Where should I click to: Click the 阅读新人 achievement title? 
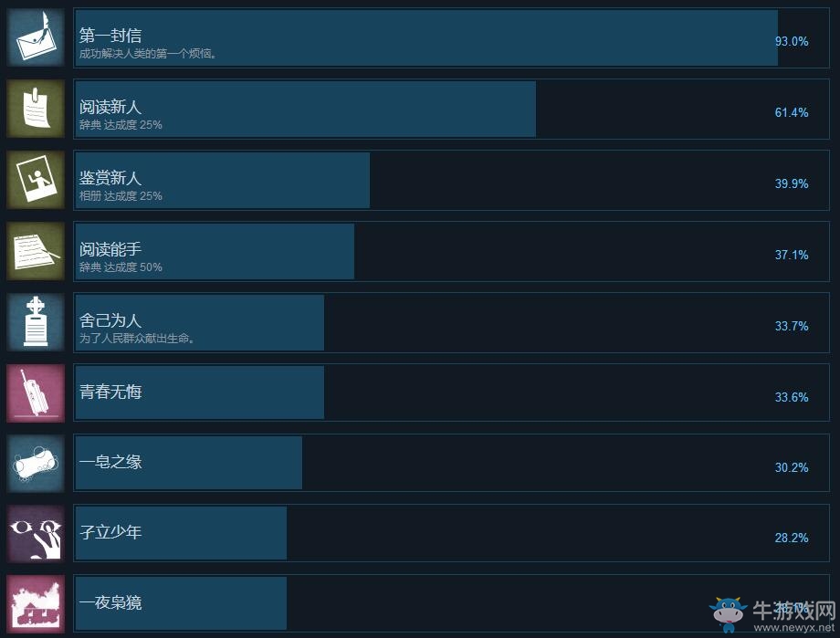110,107
